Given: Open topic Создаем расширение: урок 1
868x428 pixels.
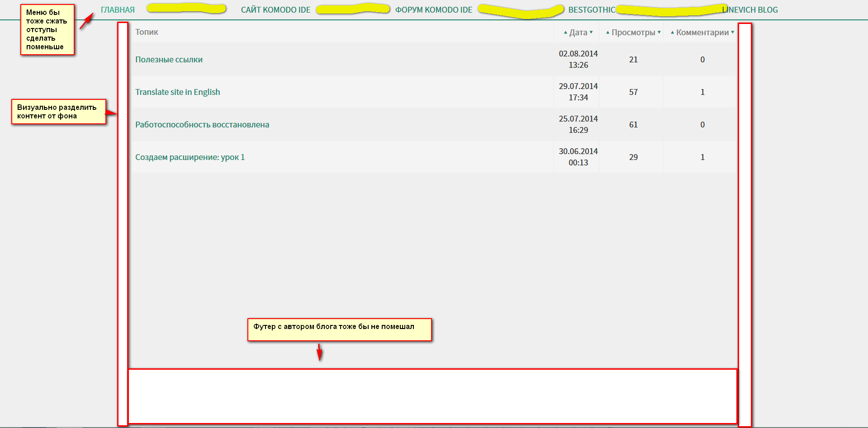Looking at the screenshot, I should pyautogui.click(x=190, y=157).
